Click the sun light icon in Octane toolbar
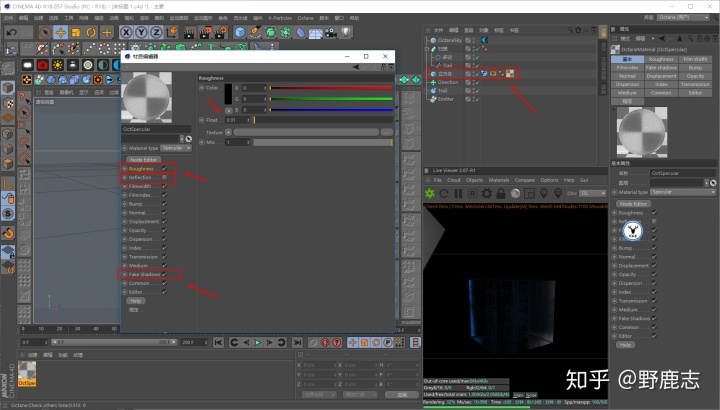 point(58,65)
